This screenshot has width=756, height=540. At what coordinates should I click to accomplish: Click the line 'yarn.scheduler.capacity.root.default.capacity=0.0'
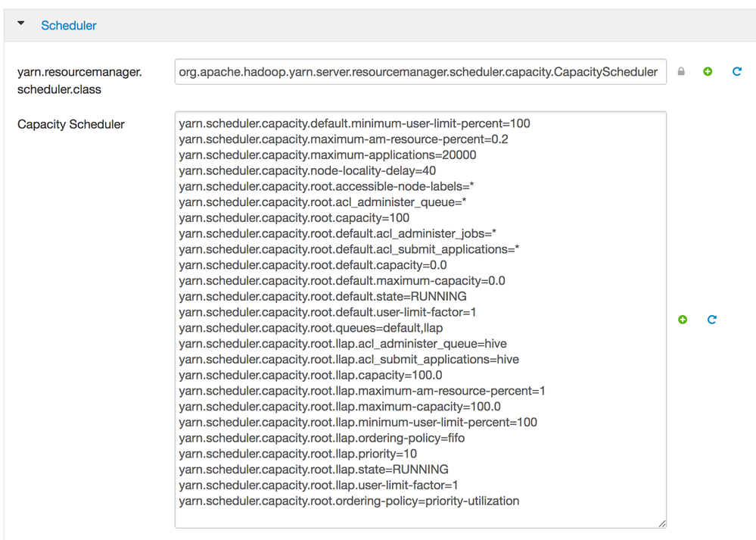[313, 265]
